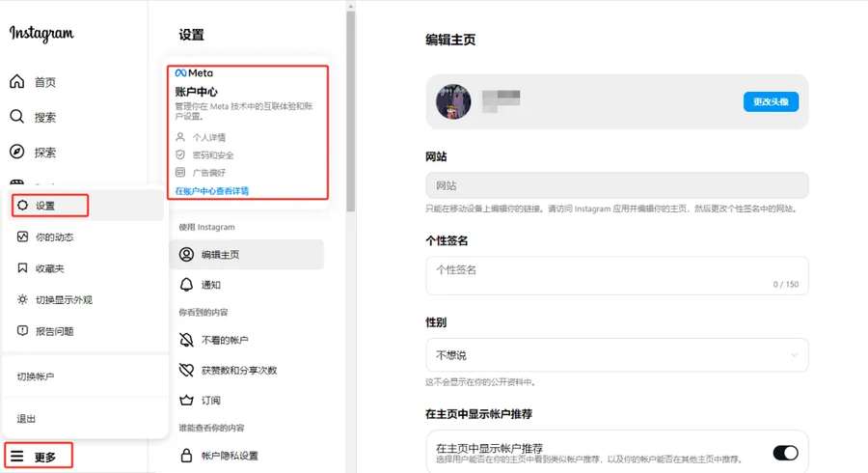Open the 性别 dropdown showing 不想说
Viewport: 868px width, 473px height.
[x=616, y=355]
